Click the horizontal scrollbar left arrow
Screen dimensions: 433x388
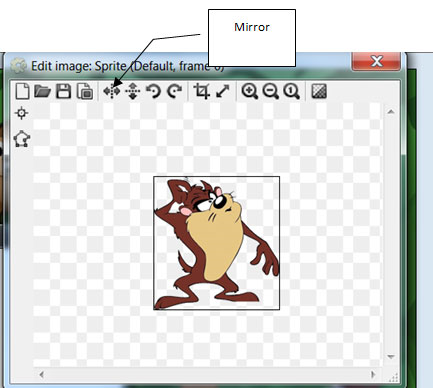pos(41,375)
